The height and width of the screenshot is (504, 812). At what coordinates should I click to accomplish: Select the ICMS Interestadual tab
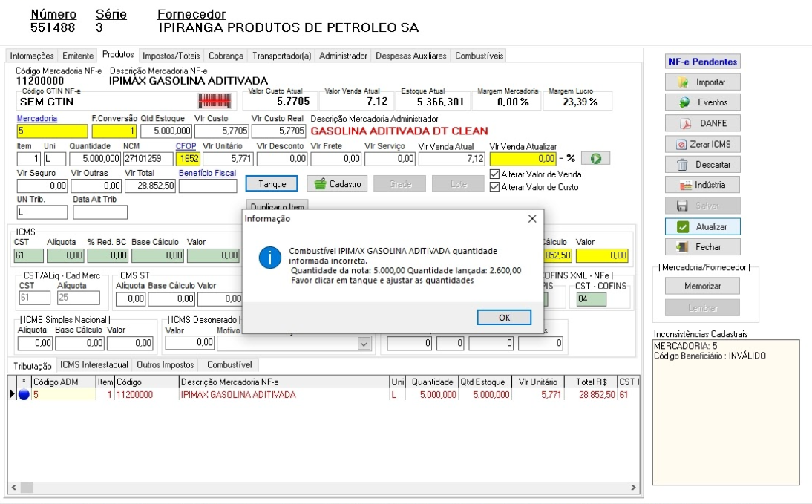click(x=94, y=365)
